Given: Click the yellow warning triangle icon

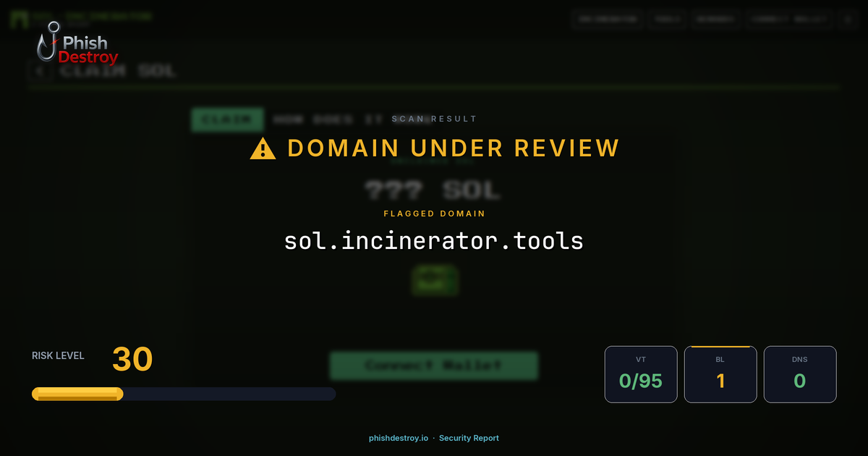Looking at the screenshot, I should (x=262, y=148).
